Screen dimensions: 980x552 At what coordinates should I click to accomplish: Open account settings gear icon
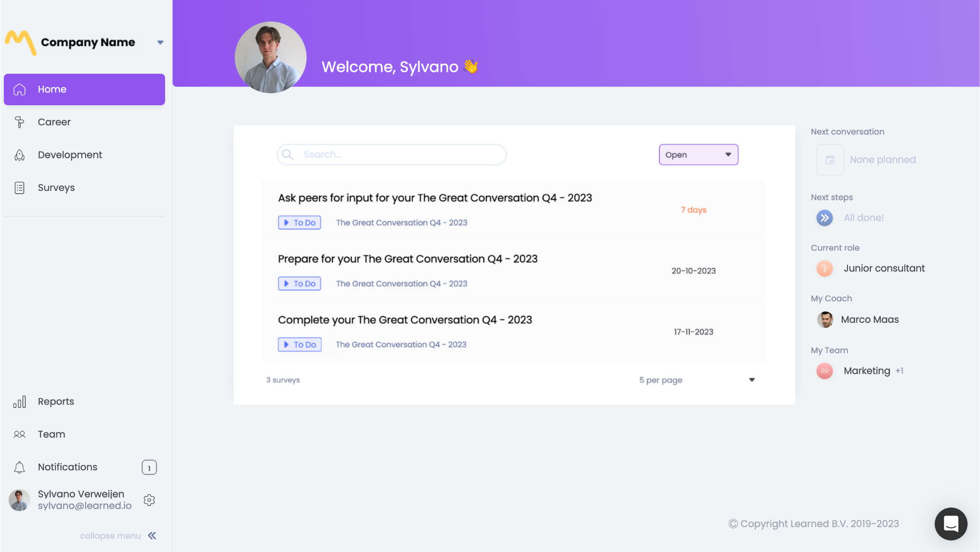click(x=149, y=500)
